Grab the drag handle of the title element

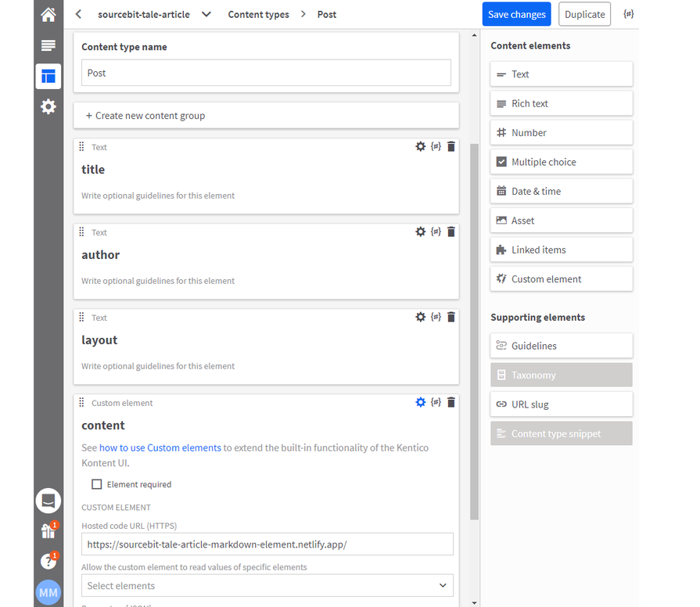(81, 146)
